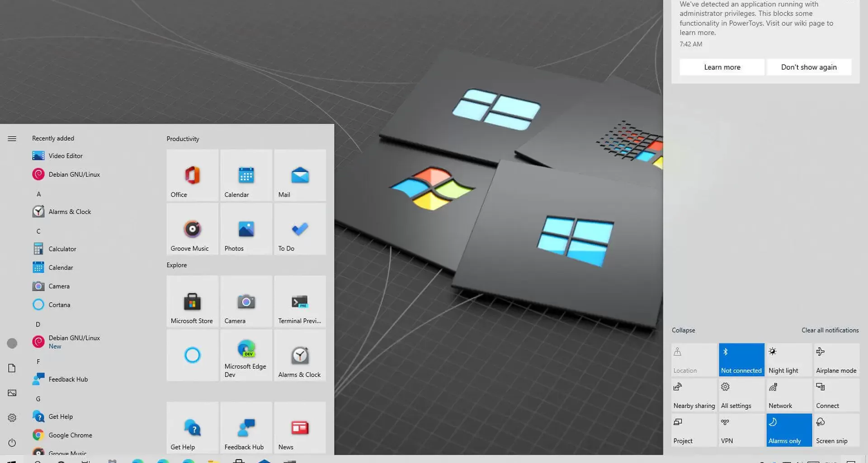868x463 pixels.
Task: Start a Screen snip
Action: [x=836, y=430]
